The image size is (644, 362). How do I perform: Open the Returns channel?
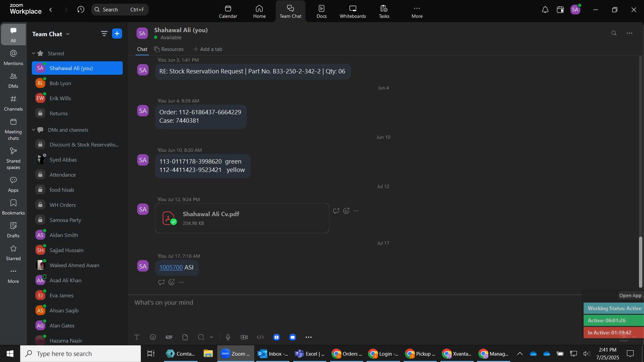(77, 113)
